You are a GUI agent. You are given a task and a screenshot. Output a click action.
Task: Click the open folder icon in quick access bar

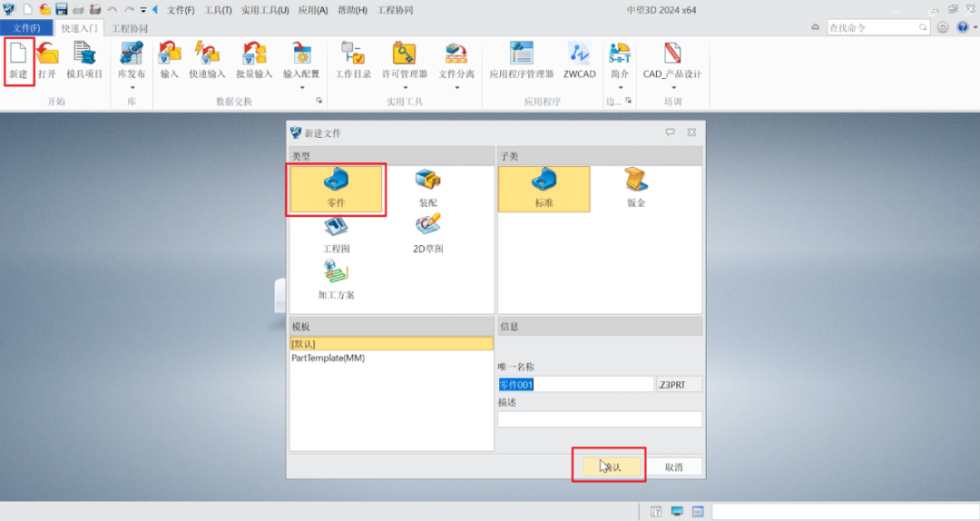[45, 9]
